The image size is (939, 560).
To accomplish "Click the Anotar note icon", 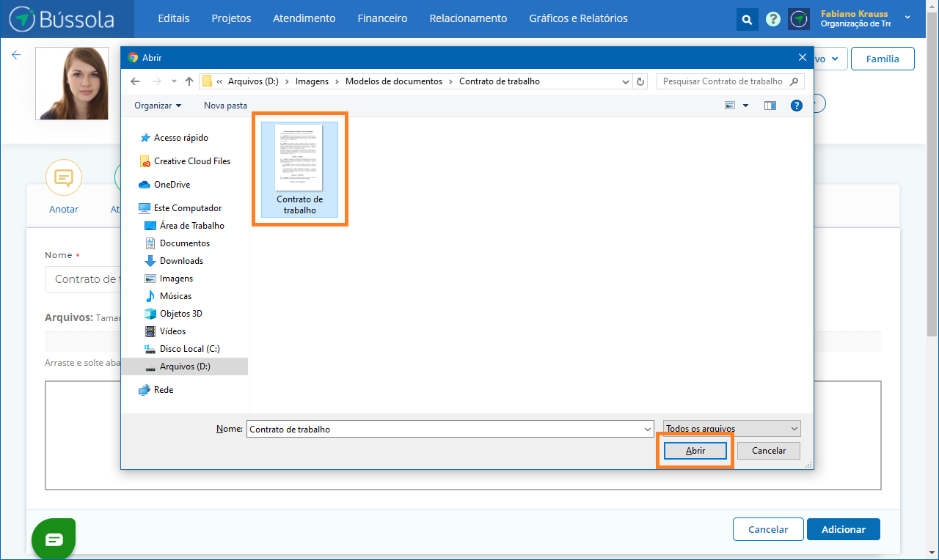I will [64, 177].
